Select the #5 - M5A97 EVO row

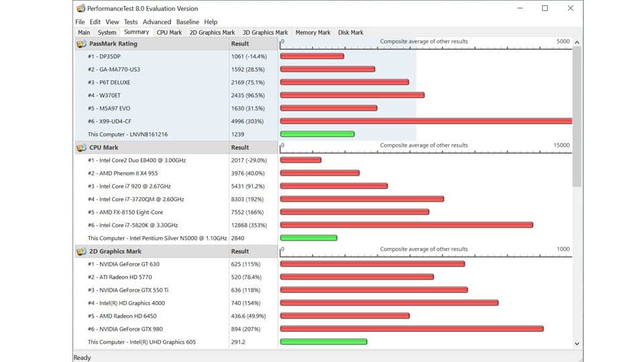(x=323, y=109)
